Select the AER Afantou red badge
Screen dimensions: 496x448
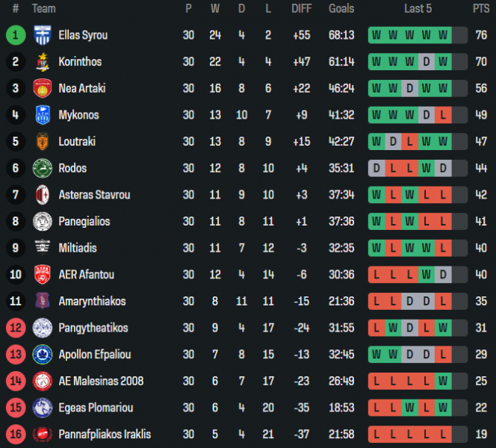pos(43,275)
